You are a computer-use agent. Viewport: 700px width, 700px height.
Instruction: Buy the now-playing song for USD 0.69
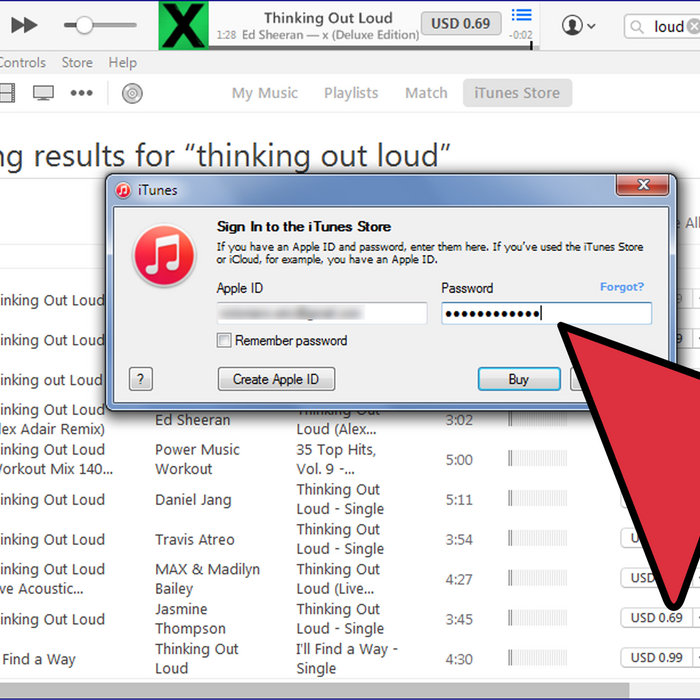[x=461, y=23]
